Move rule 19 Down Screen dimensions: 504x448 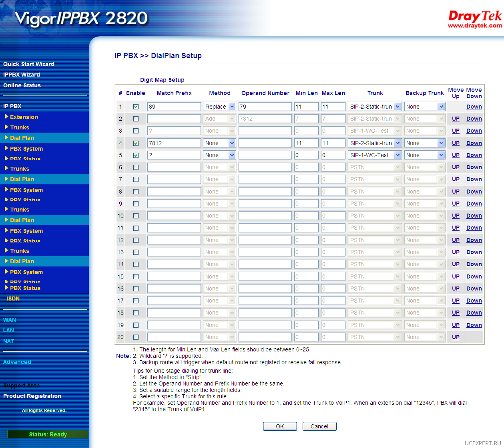474,325
